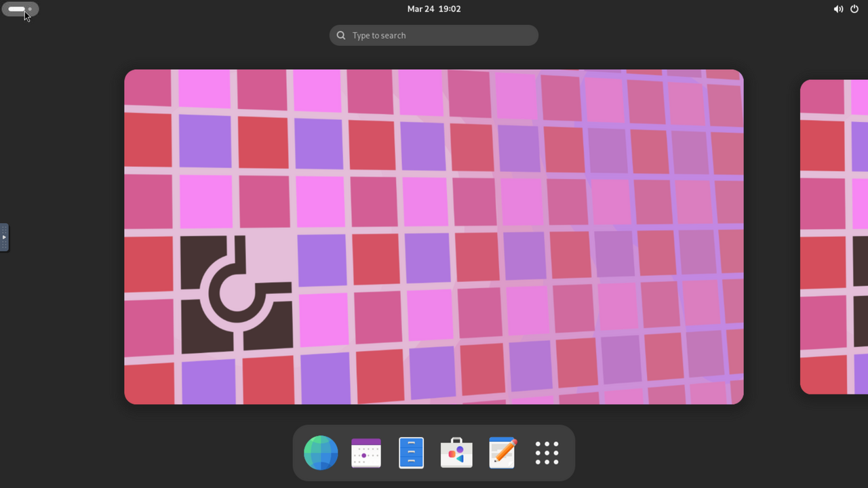Switch to the second workspace on the right

pyautogui.click(x=834, y=237)
